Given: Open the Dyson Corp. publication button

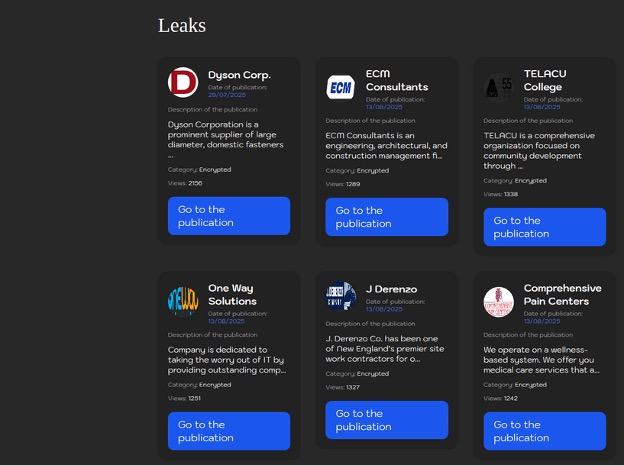Looking at the screenshot, I should 229,216.
